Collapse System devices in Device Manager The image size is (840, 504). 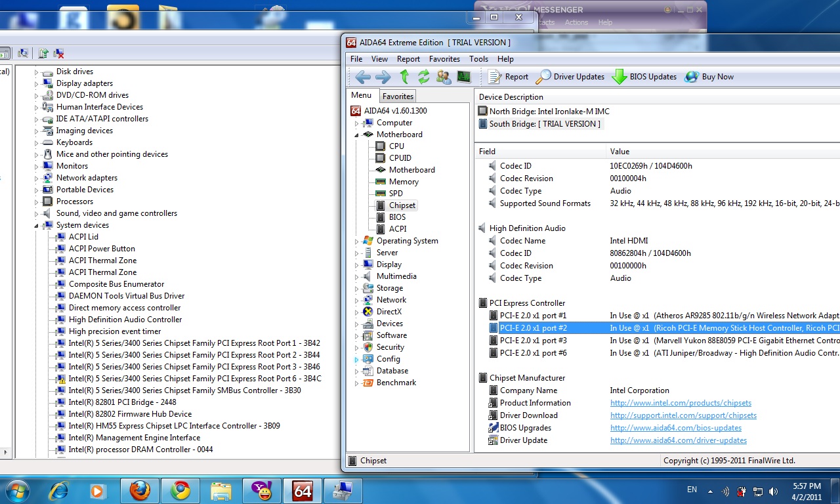click(x=37, y=225)
